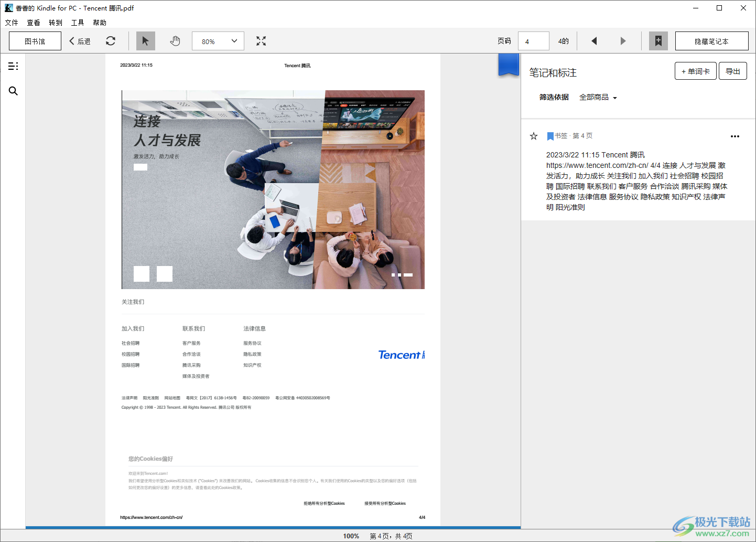Click the blue bookmark ribbon on page

coord(509,65)
